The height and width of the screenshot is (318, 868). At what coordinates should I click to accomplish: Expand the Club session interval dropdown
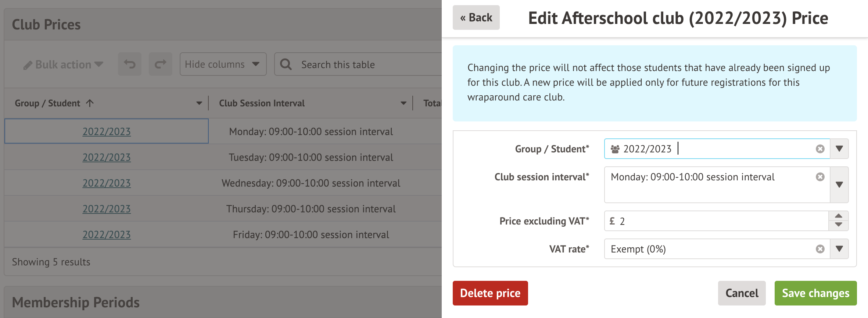tap(839, 185)
